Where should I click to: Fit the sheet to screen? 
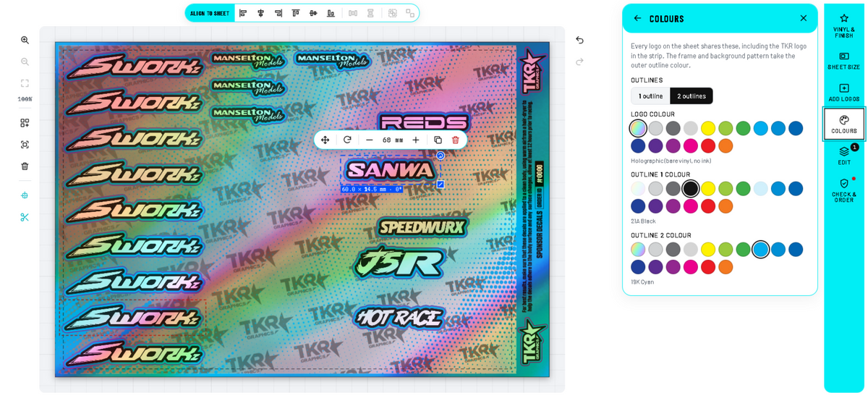pos(25,83)
